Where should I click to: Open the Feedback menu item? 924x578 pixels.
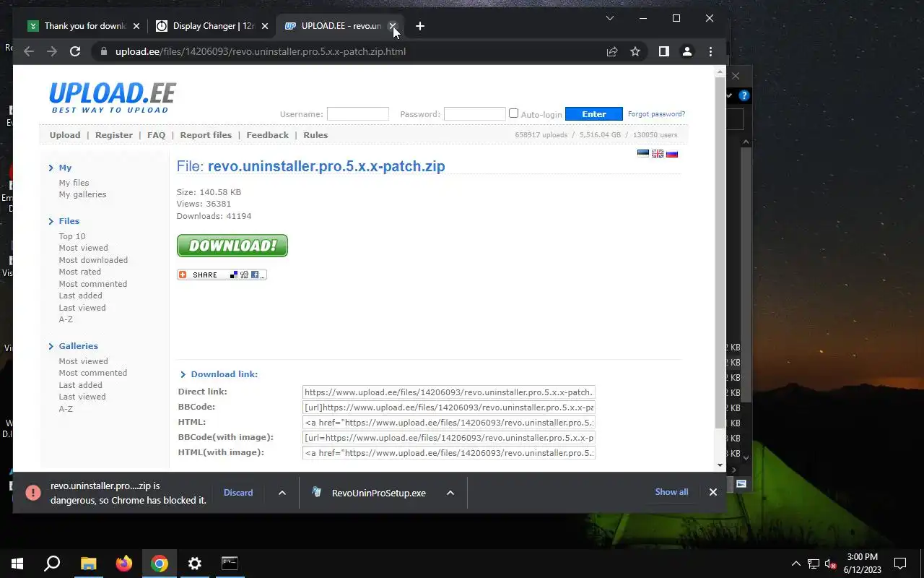pyautogui.click(x=267, y=135)
